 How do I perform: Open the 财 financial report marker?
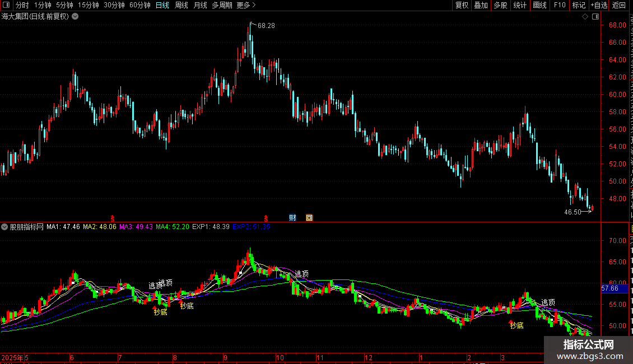[292, 218]
